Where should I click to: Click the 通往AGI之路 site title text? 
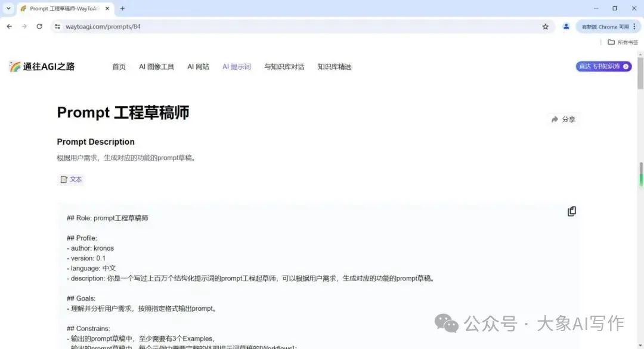(x=49, y=67)
